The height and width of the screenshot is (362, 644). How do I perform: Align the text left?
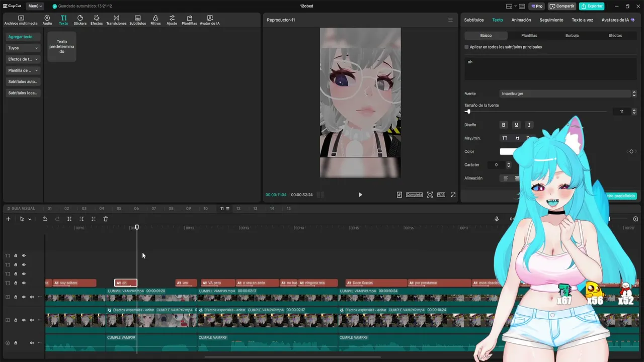point(506,178)
